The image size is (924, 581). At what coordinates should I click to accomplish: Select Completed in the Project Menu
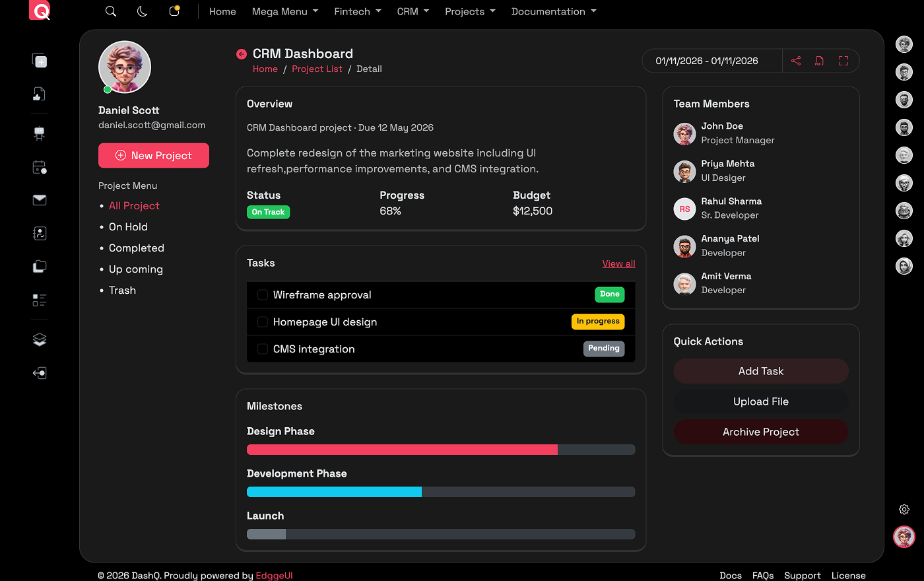click(136, 248)
